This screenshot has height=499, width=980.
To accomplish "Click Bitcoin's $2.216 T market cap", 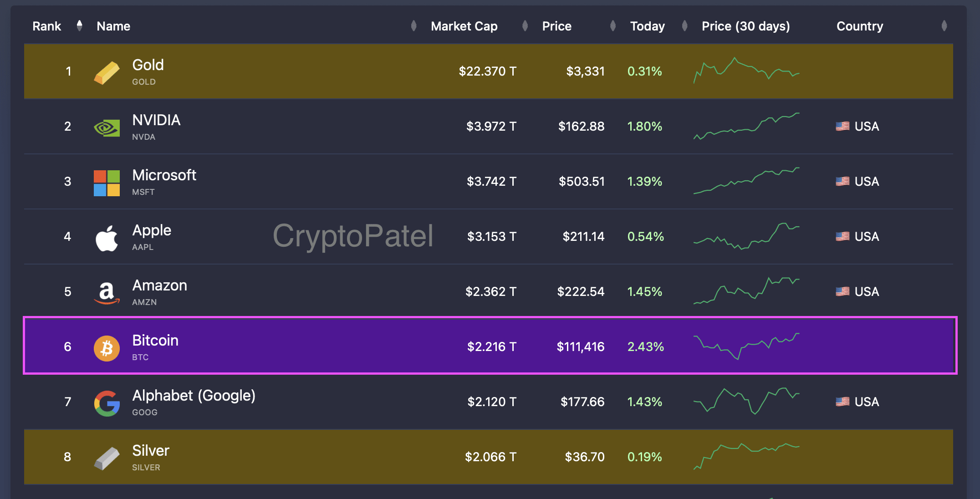I will (491, 346).
